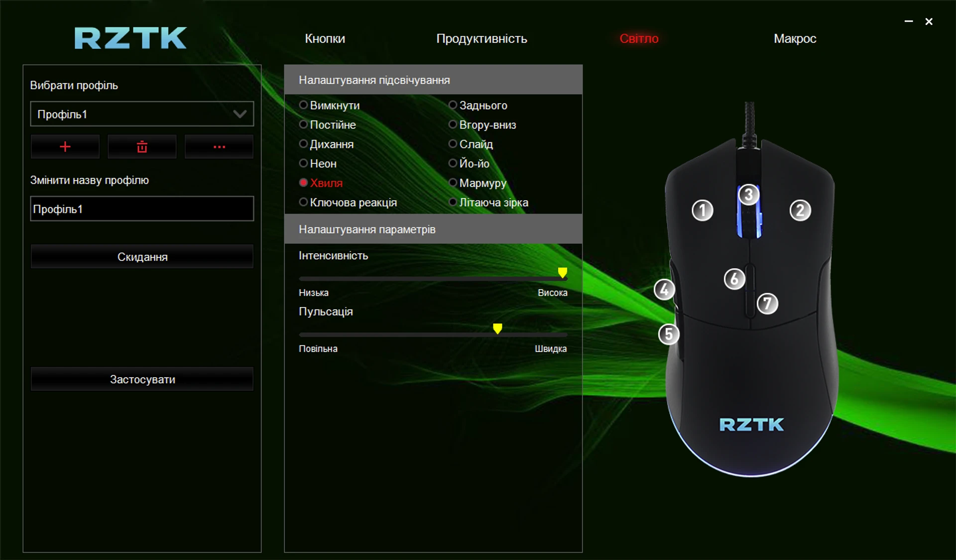This screenshot has height=560, width=956.
Task: Click mouse button marker 1
Action: [703, 211]
